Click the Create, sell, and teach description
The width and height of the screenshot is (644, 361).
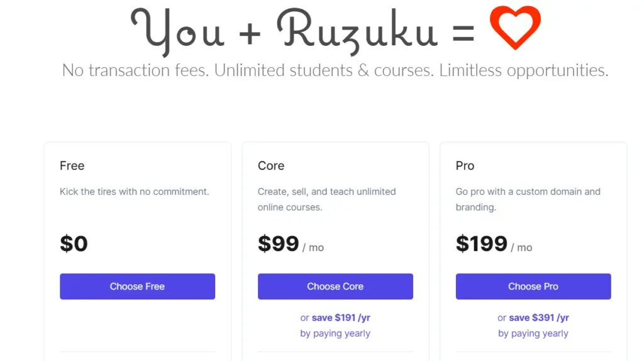point(327,199)
